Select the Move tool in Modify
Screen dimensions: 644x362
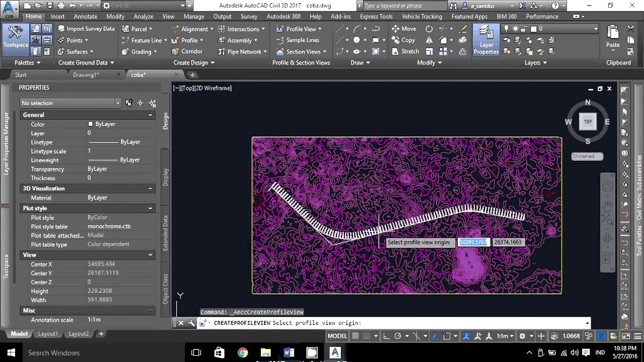(x=404, y=29)
